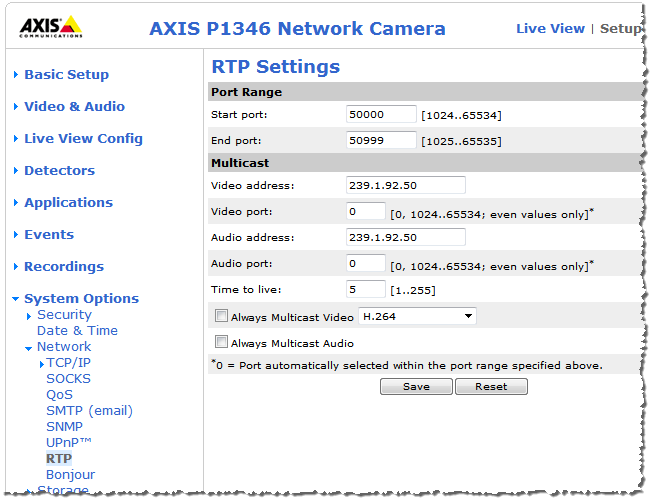
Task: Open the H.264 video format dropdown
Action: [x=417, y=316]
